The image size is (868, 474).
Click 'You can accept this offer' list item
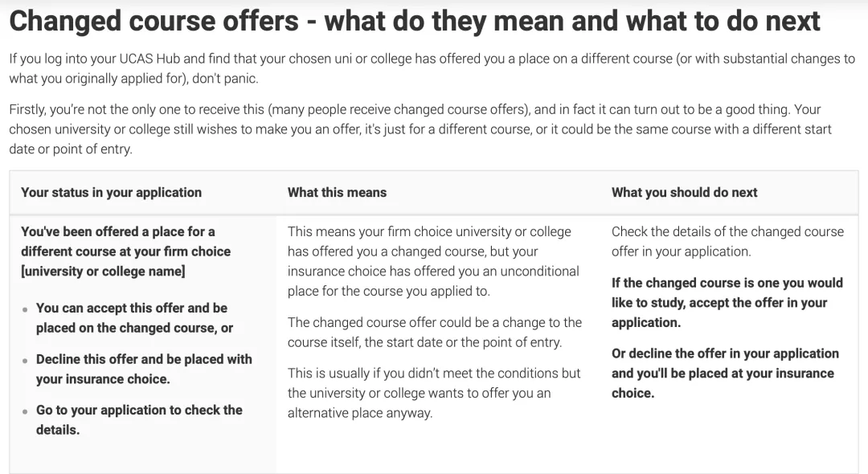(x=134, y=318)
